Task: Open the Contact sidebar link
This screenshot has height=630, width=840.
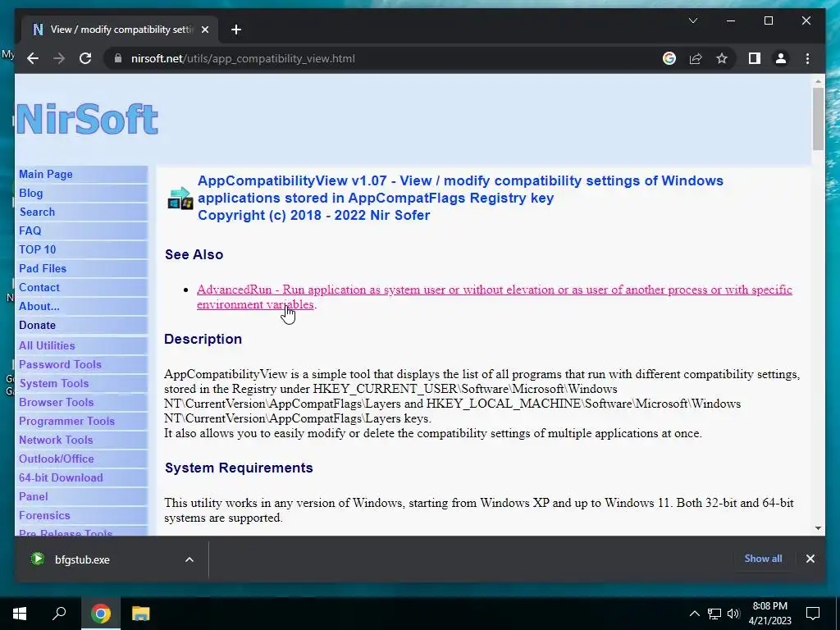Action: (39, 287)
